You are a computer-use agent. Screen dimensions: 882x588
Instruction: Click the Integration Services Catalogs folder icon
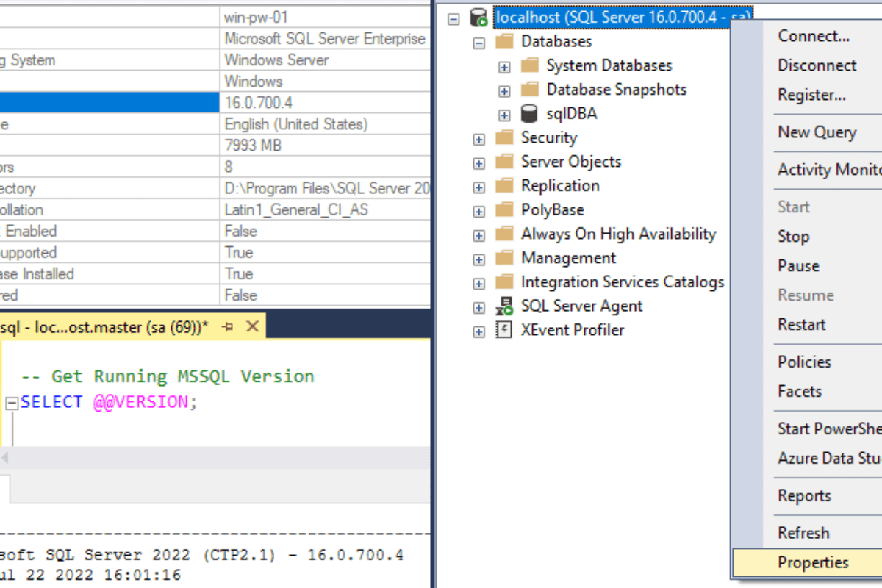[504, 282]
